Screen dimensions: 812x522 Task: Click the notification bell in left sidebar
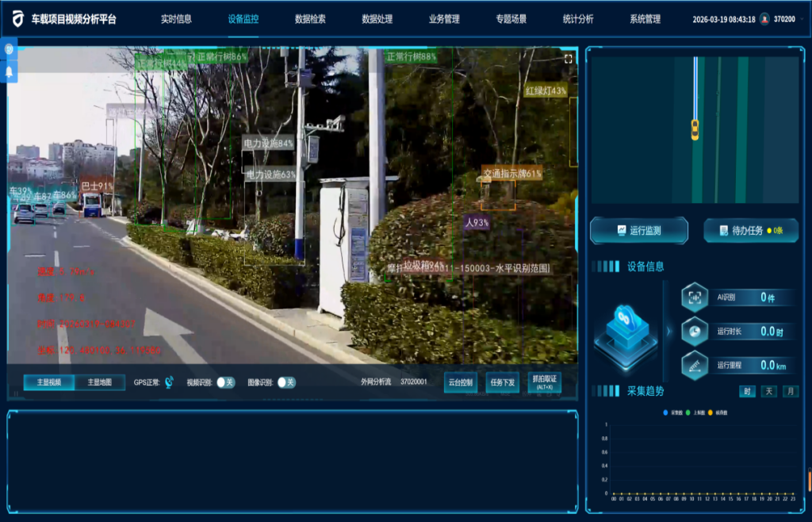click(10, 71)
